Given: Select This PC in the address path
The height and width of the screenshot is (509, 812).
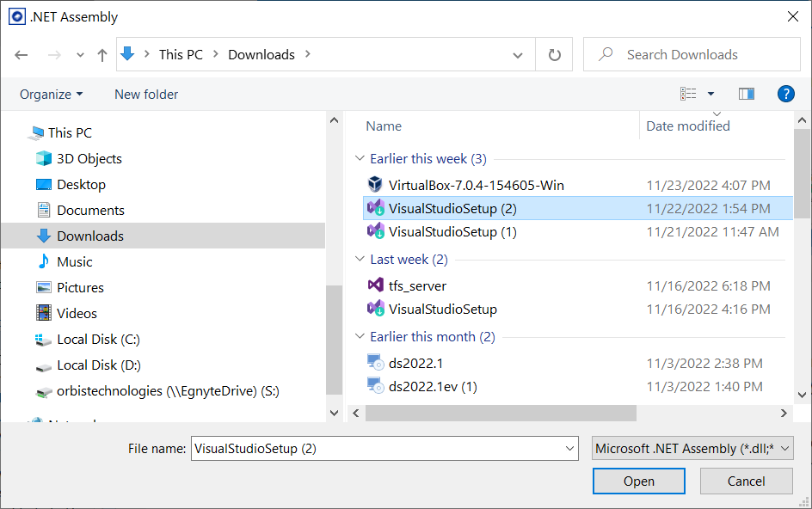Looking at the screenshot, I should point(181,54).
